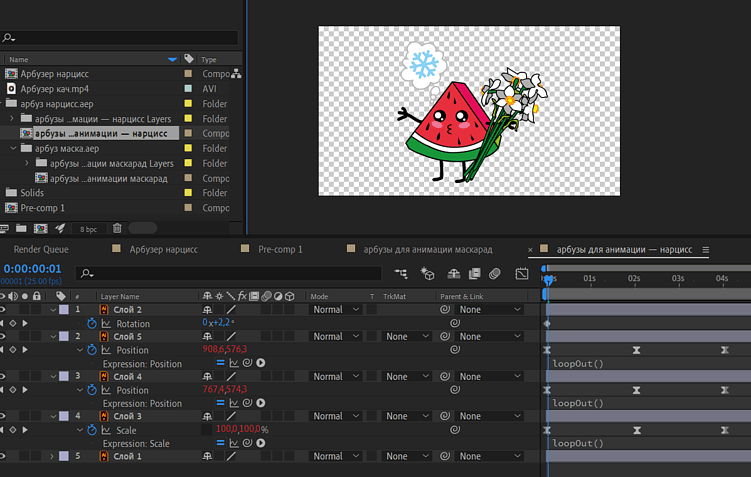The height and width of the screenshot is (477, 751).
Task: Hide layer Слой 2 with eye toggle
Action: pos(5,310)
